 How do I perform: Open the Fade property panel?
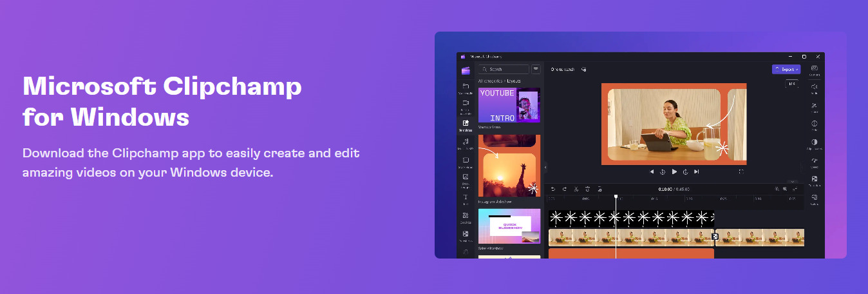(815, 125)
